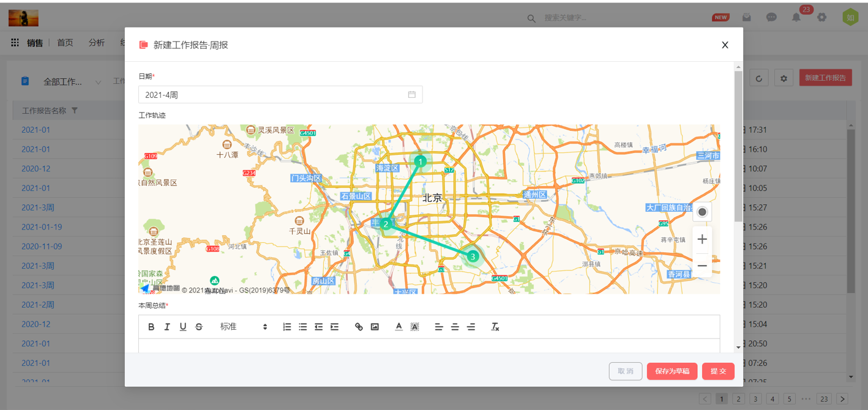Clear text formatting in the editor
The width and height of the screenshot is (868, 410).
pos(495,327)
